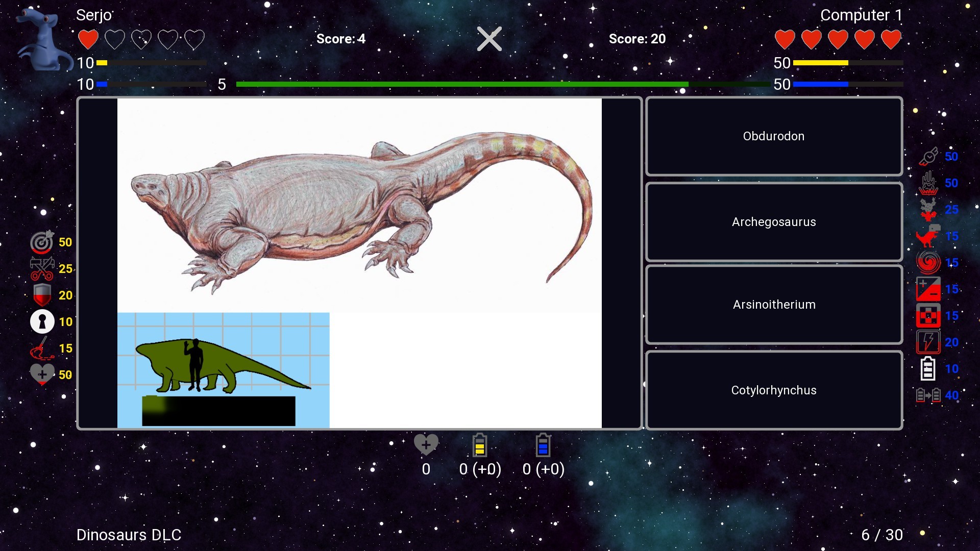Select the grabbing hand power-up icon
Screen dimensions: 980x551
coord(929,183)
